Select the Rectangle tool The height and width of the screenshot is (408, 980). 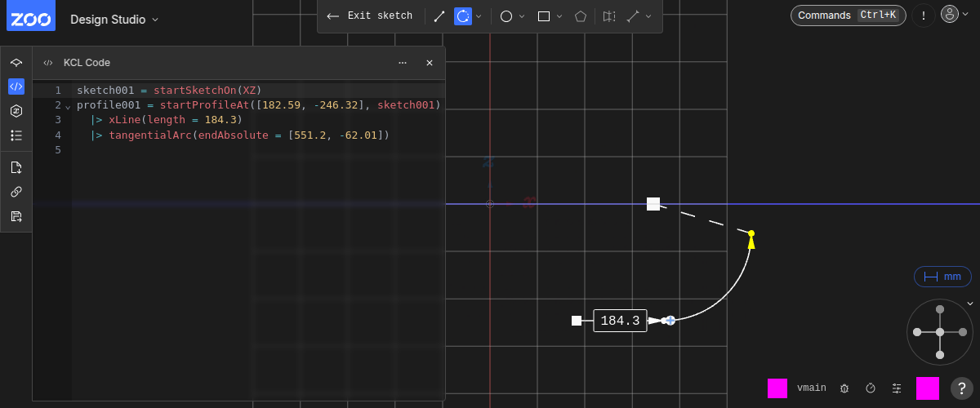(x=544, y=16)
